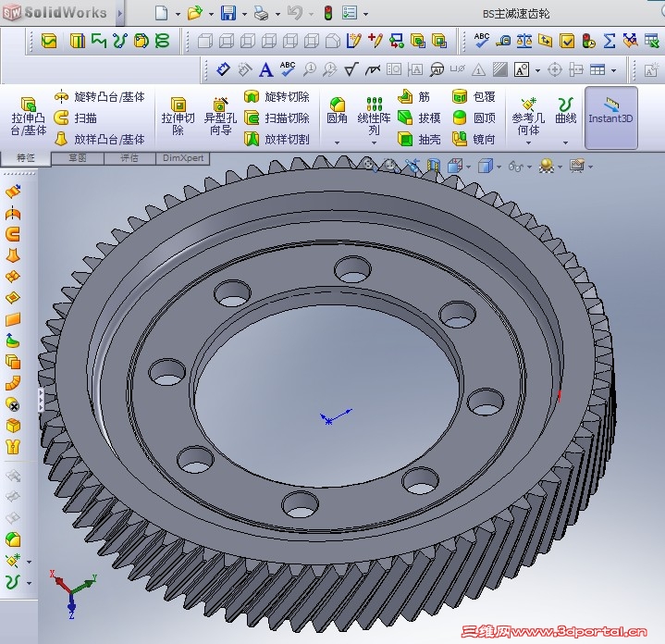Click the Smart Dimension icon
The height and width of the screenshot is (644, 665).
[223, 69]
